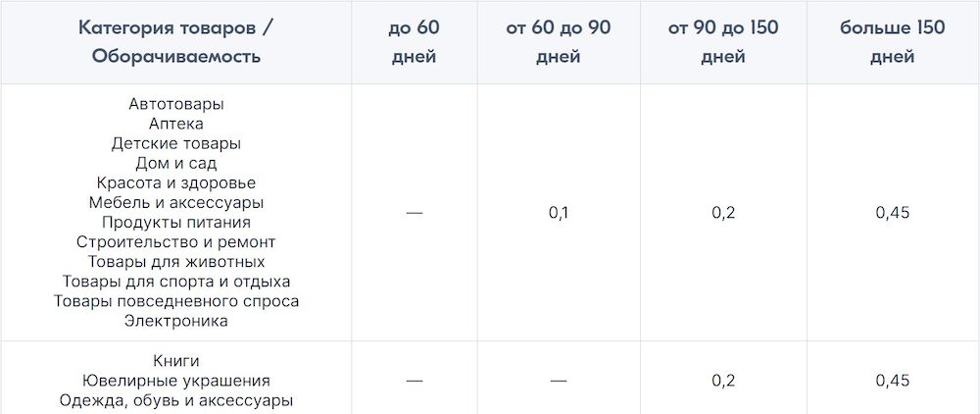Click the 'от 60 до 90 дней' header
Image resolution: width=980 pixels, height=414 pixels.
tap(559, 42)
